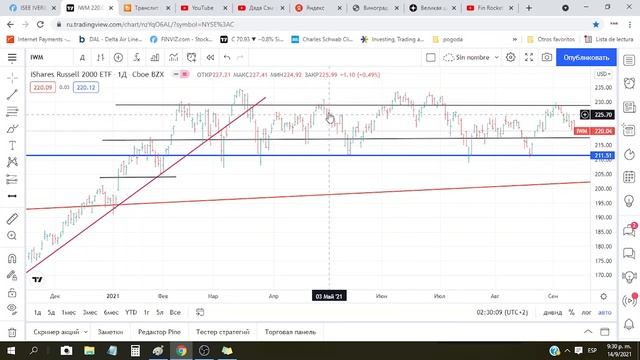Image resolution: width=640 pixels, height=360 pixels.
Task: Select the 1д time range
Action: click(38, 312)
